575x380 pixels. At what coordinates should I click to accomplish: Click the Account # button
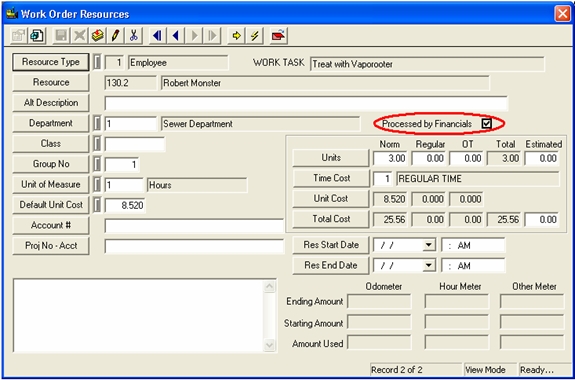(51, 225)
